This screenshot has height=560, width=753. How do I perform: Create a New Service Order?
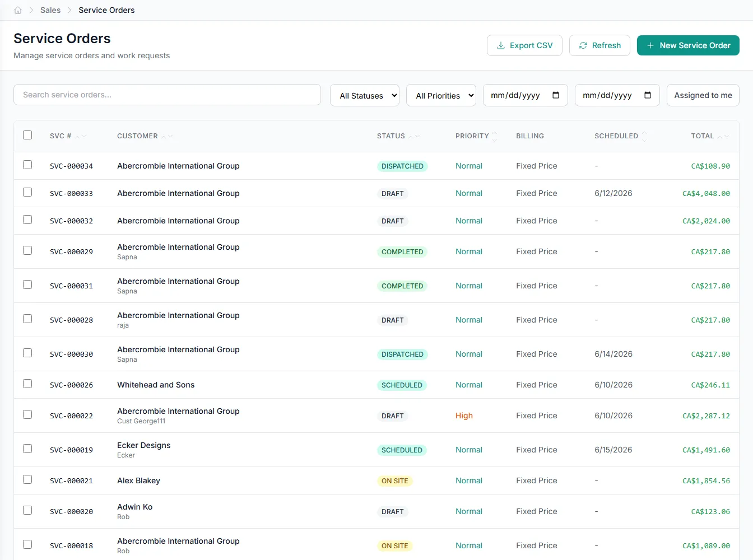tap(688, 45)
